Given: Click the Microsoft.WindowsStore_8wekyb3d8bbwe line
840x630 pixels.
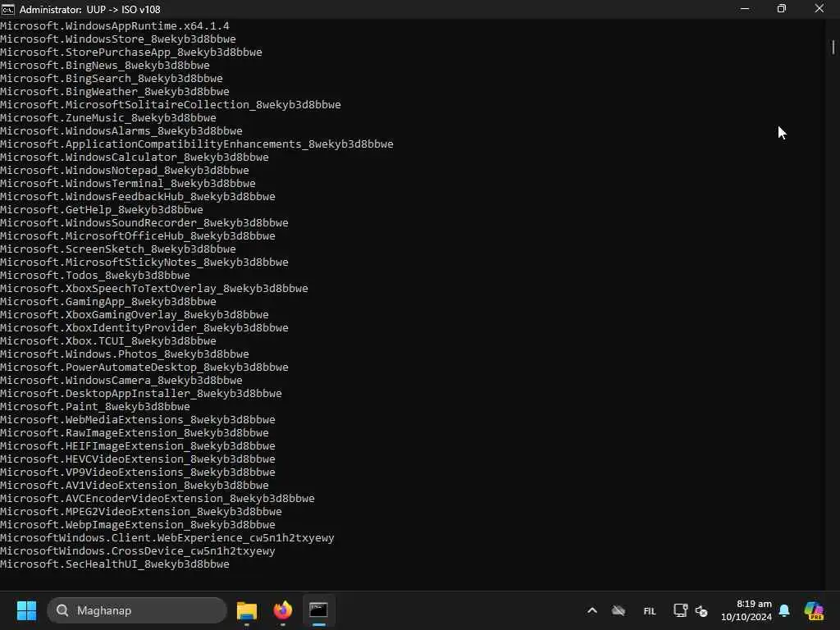Looking at the screenshot, I should 118,39.
